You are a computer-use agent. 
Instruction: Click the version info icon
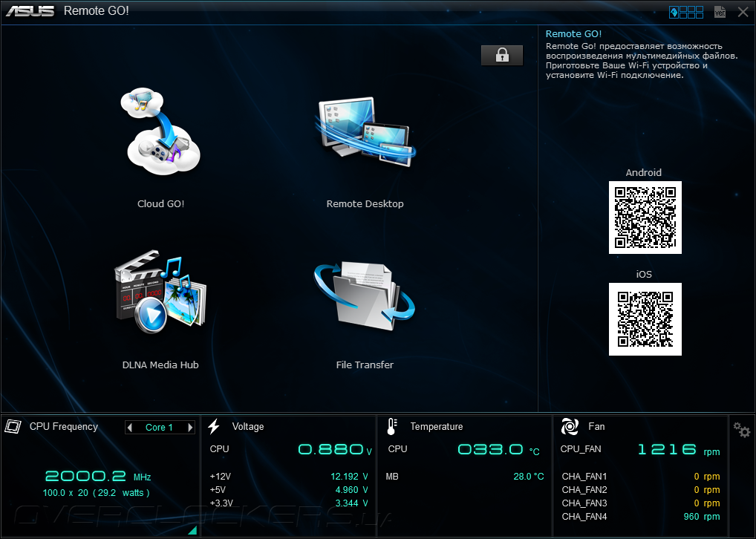tap(720, 12)
